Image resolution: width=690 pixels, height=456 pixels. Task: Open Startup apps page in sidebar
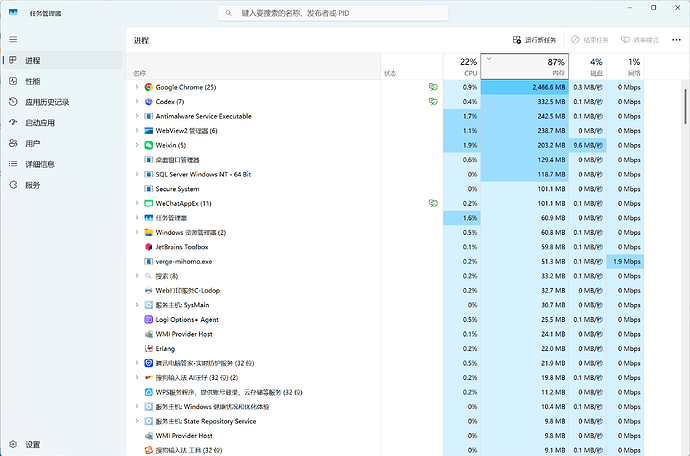62,123
